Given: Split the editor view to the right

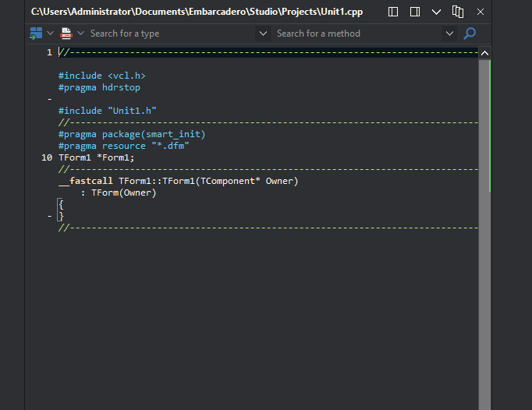Looking at the screenshot, I should [x=415, y=12].
